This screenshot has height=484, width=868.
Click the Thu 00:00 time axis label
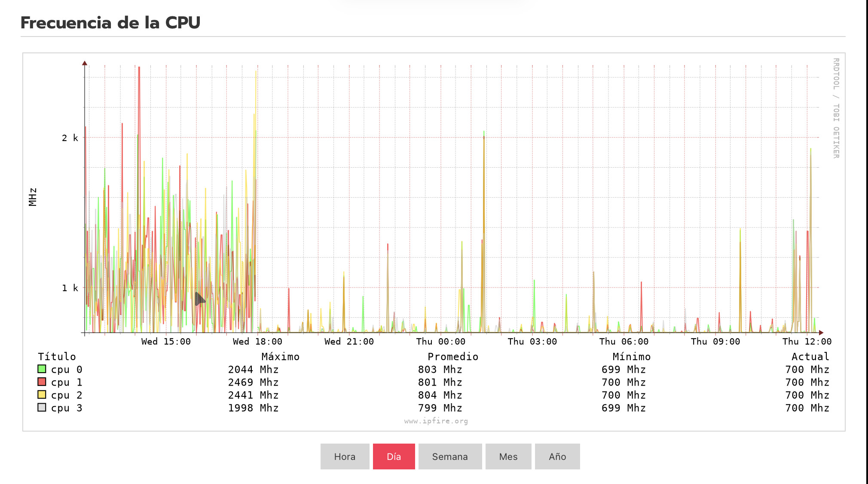click(x=440, y=342)
